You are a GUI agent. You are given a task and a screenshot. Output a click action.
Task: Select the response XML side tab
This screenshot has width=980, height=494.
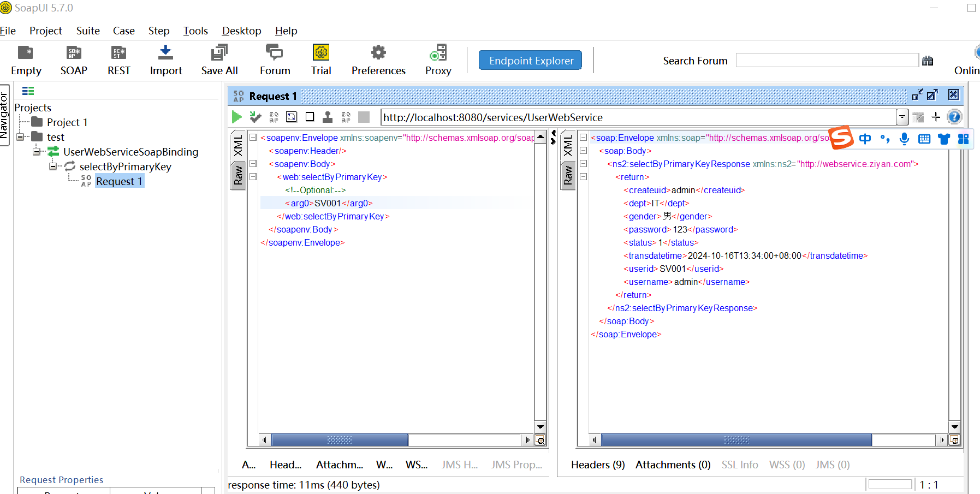click(568, 146)
